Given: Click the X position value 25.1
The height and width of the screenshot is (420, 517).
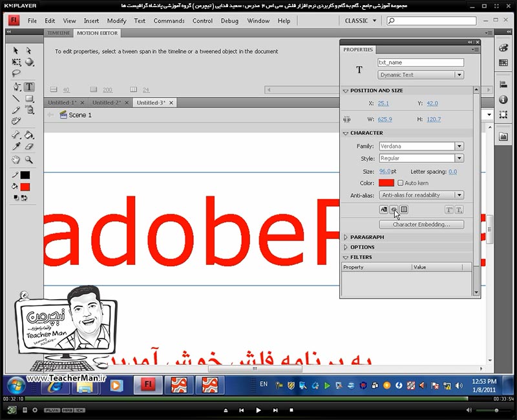Looking at the screenshot, I should tap(383, 103).
